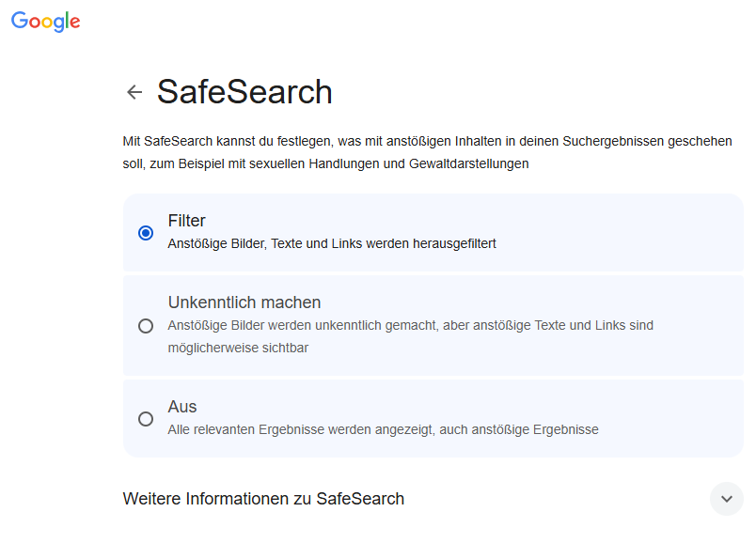The width and height of the screenshot is (756, 543).
Task: Click the Aus option title
Action: 182,407
